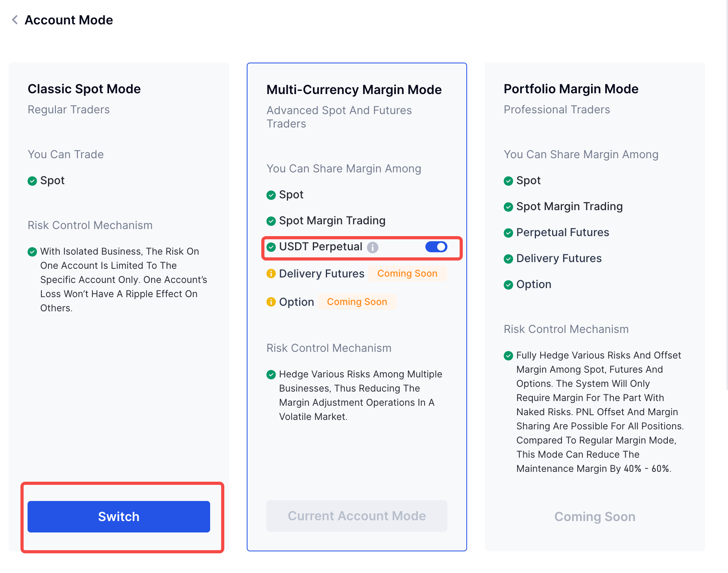Click the vertical scrollbar on the right edge
The width and height of the screenshot is (728, 573).
point(726,197)
